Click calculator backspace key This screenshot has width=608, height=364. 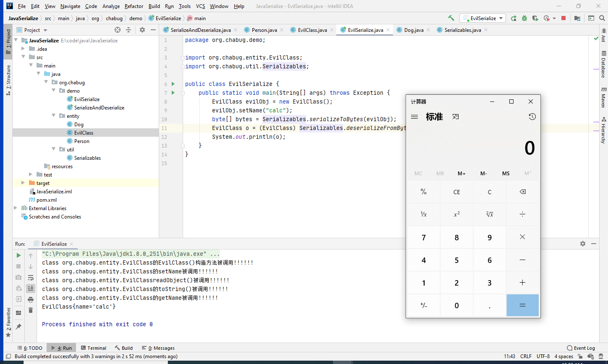coord(522,192)
